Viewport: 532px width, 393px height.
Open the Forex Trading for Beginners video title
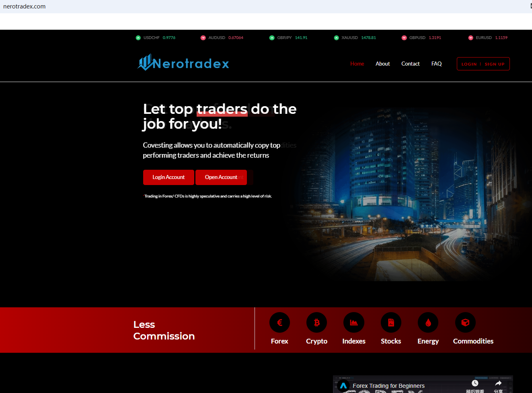tap(388, 386)
